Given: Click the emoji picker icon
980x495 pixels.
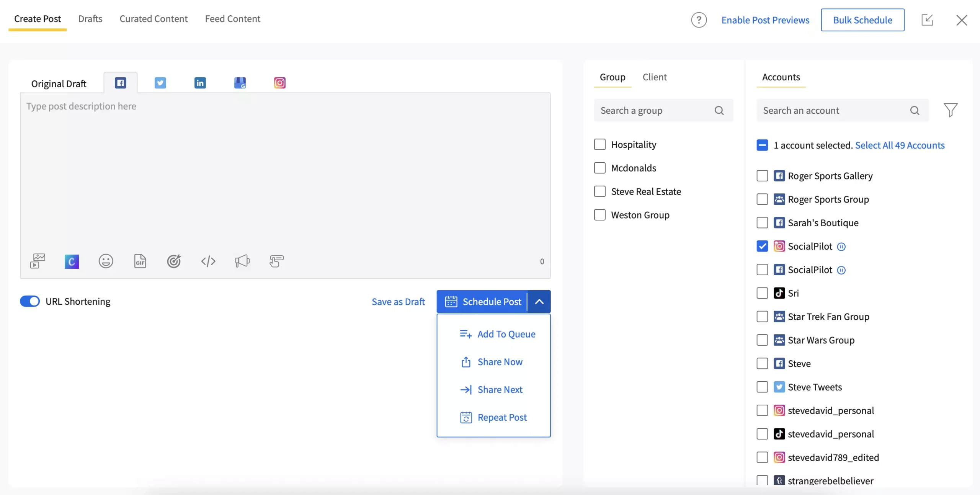Looking at the screenshot, I should pyautogui.click(x=106, y=261).
